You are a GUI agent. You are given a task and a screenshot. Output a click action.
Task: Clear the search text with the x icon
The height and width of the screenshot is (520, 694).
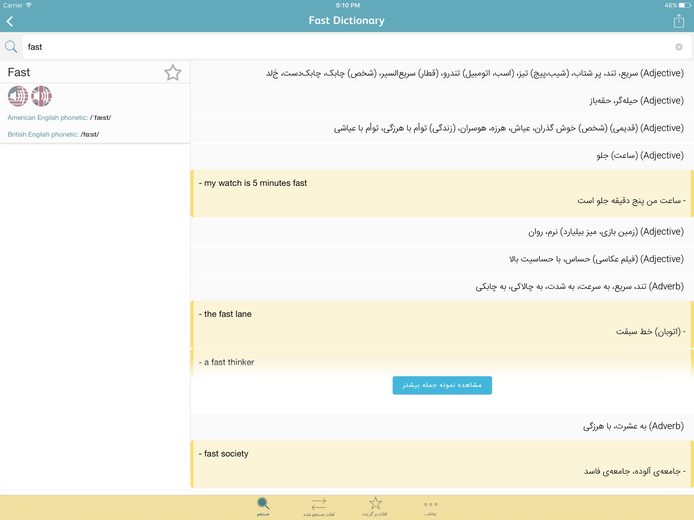tap(679, 47)
